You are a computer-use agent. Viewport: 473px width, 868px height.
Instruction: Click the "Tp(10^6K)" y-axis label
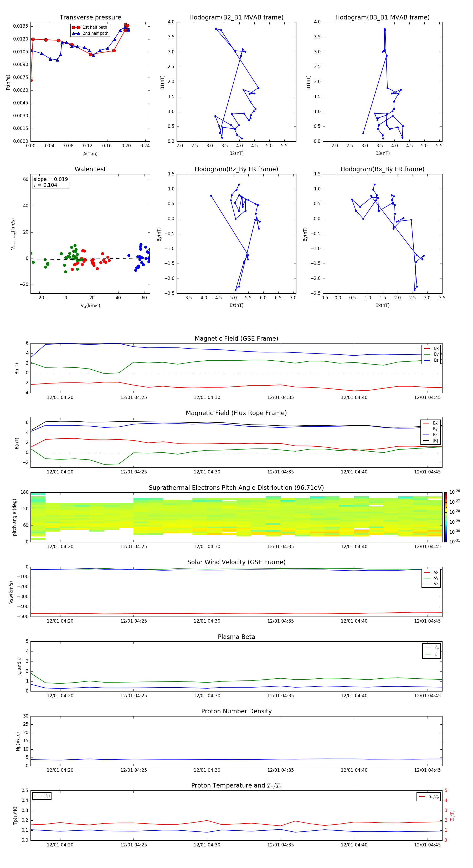click(x=15, y=815)
